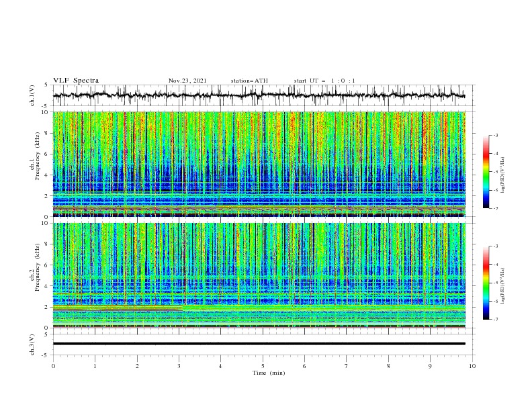The width and height of the screenshot is (532, 411).
Task: Click the "10" kHz tick on ch.1 spectrogram
Action: 45,112
